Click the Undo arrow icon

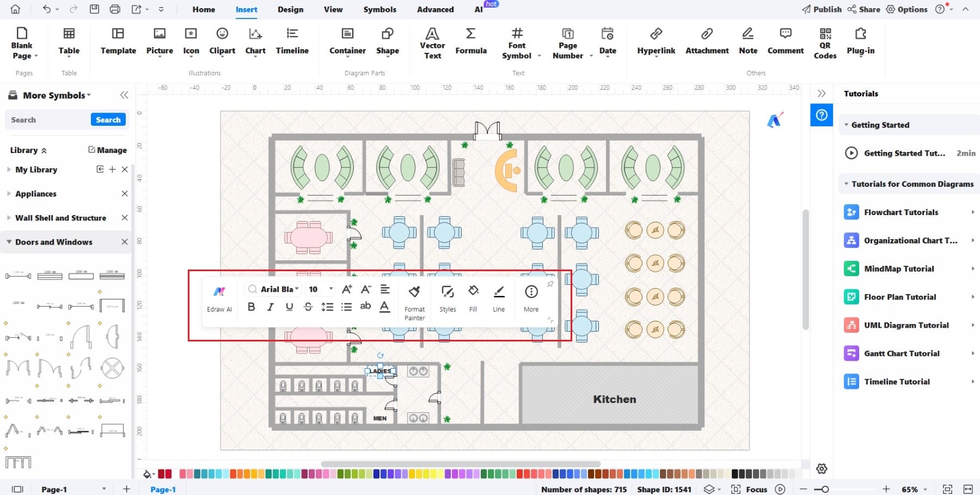pyautogui.click(x=46, y=9)
